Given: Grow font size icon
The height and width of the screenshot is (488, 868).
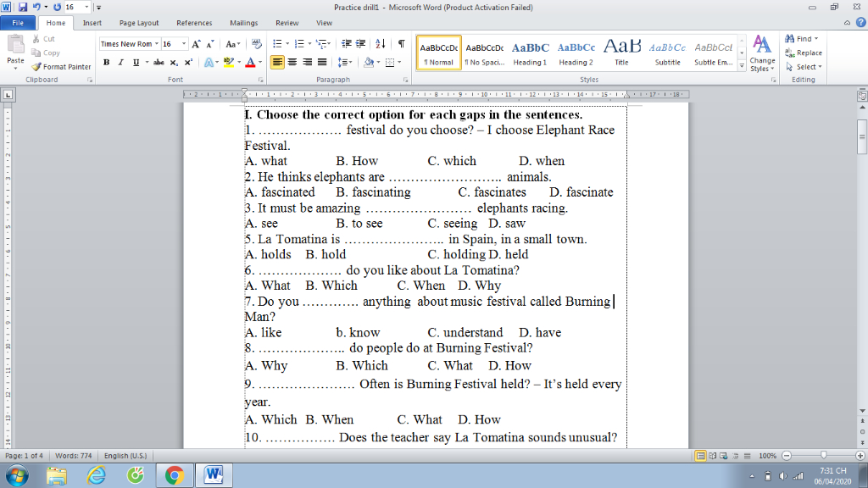Looking at the screenshot, I should point(196,44).
